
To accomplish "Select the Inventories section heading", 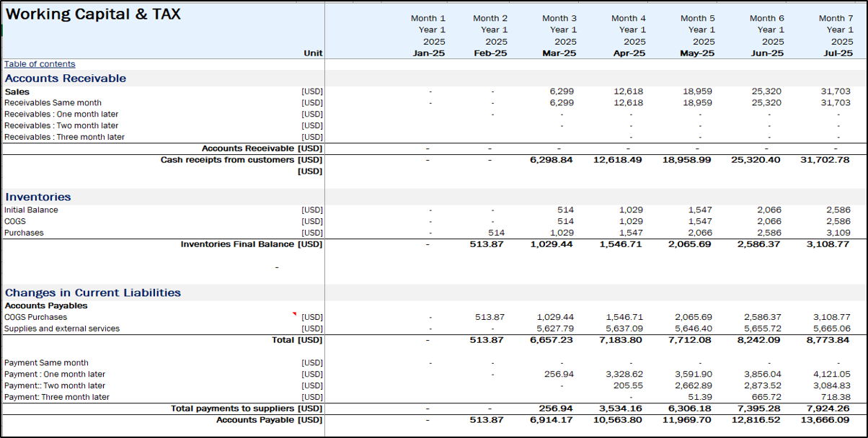I will coord(38,197).
